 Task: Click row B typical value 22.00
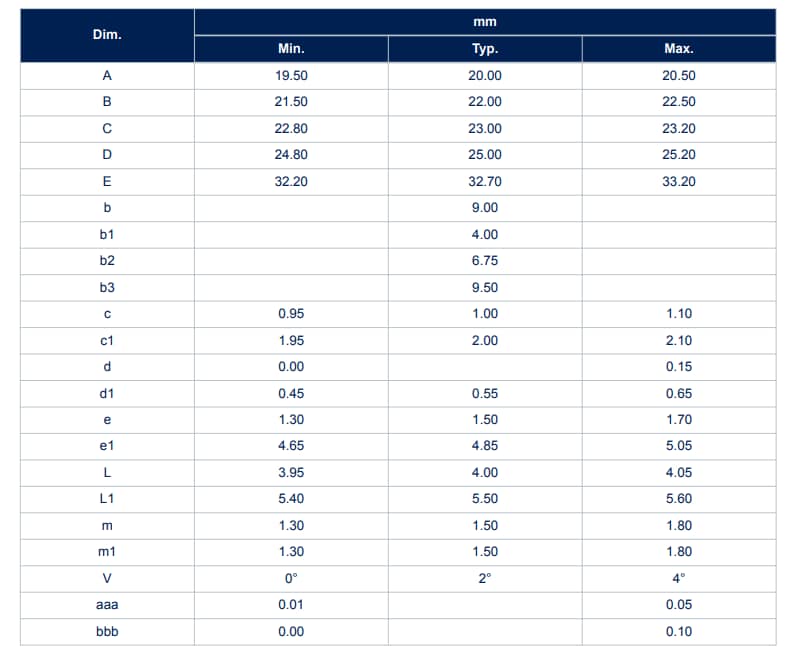point(485,102)
